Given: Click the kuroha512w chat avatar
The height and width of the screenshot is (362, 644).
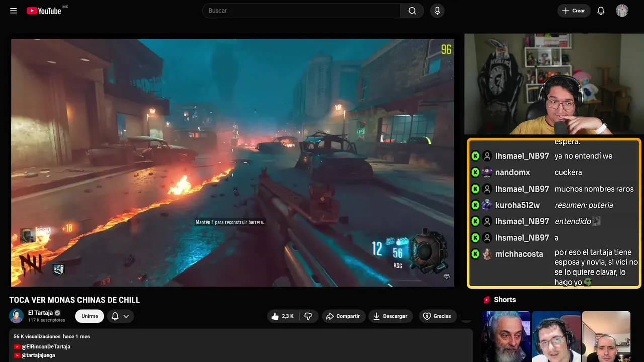Looking at the screenshot, I should [x=487, y=205].
